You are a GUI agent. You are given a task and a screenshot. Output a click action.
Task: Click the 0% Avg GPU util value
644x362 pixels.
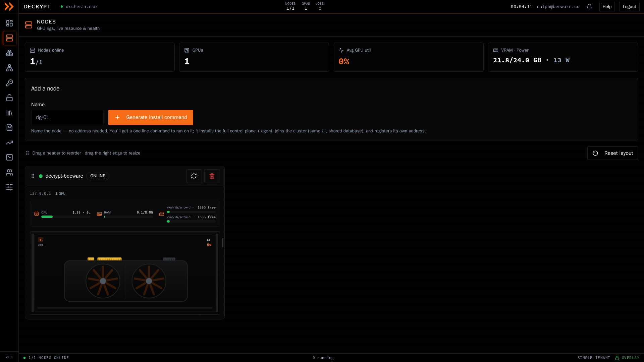click(x=344, y=62)
